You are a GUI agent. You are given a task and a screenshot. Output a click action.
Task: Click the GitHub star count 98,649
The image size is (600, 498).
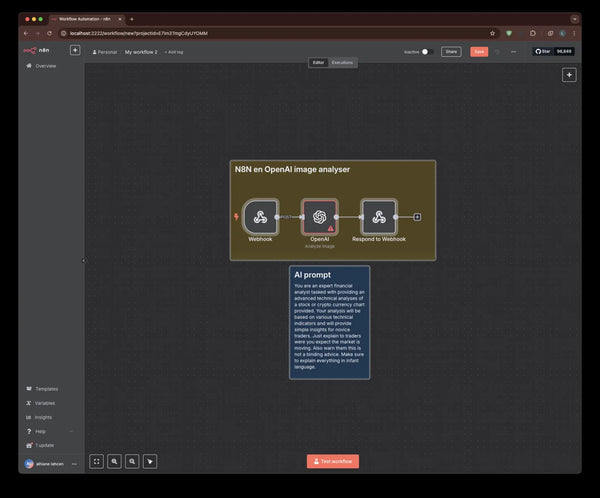pyautogui.click(x=564, y=51)
